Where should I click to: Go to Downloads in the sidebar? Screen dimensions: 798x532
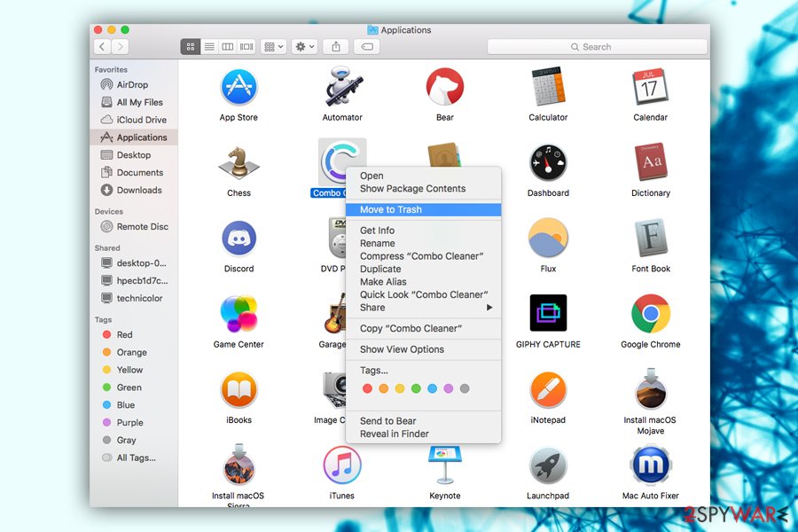133,190
